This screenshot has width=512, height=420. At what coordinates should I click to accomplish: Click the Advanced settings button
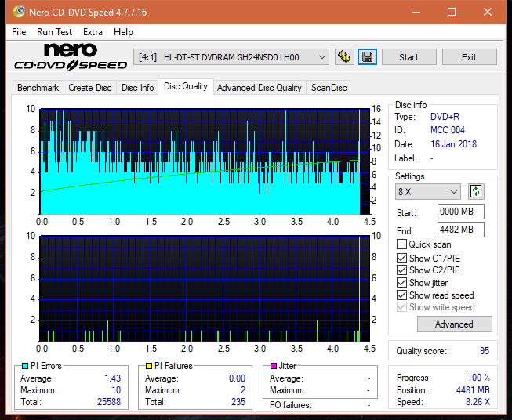(x=454, y=324)
